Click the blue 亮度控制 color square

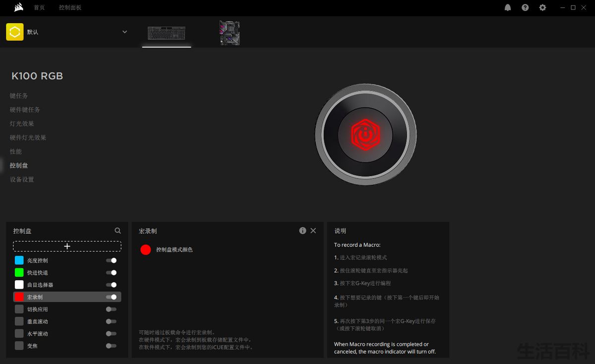coord(19,260)
